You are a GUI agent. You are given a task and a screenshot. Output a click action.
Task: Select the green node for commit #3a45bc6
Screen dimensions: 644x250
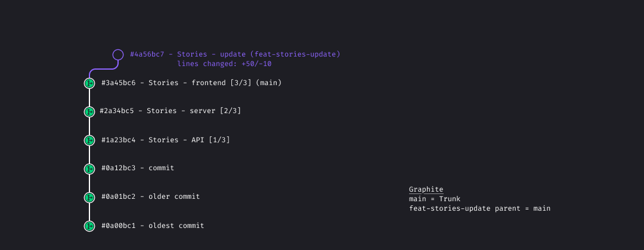89,83
